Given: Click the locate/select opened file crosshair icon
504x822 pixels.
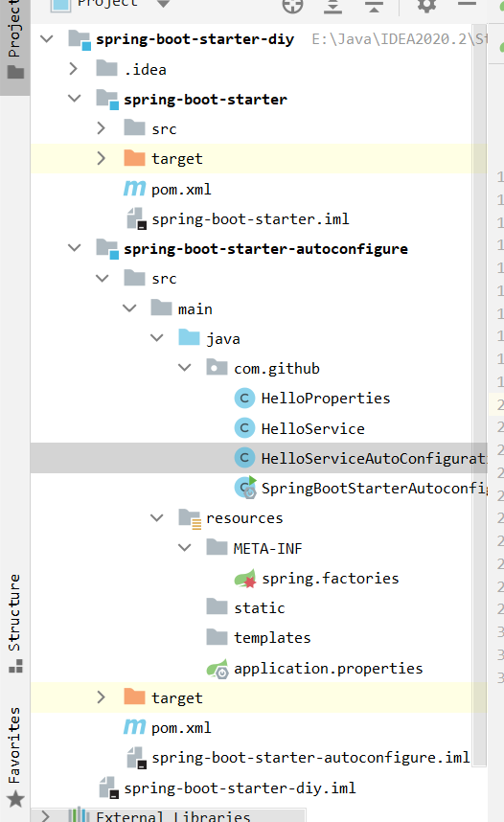Looking at the screenshot, I should click(292, 5).
